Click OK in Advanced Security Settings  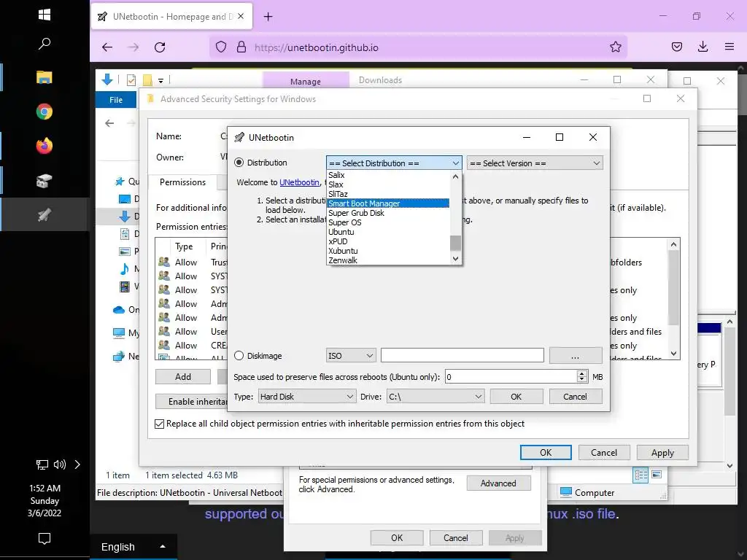(x=546, y=452)
